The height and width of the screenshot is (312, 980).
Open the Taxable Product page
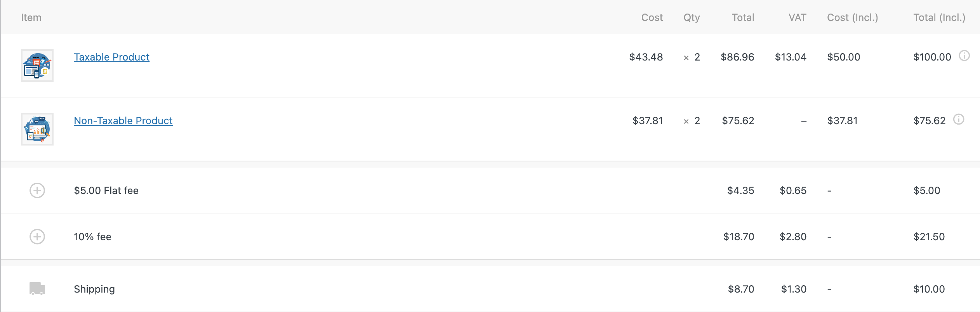(x=111, y=57)
